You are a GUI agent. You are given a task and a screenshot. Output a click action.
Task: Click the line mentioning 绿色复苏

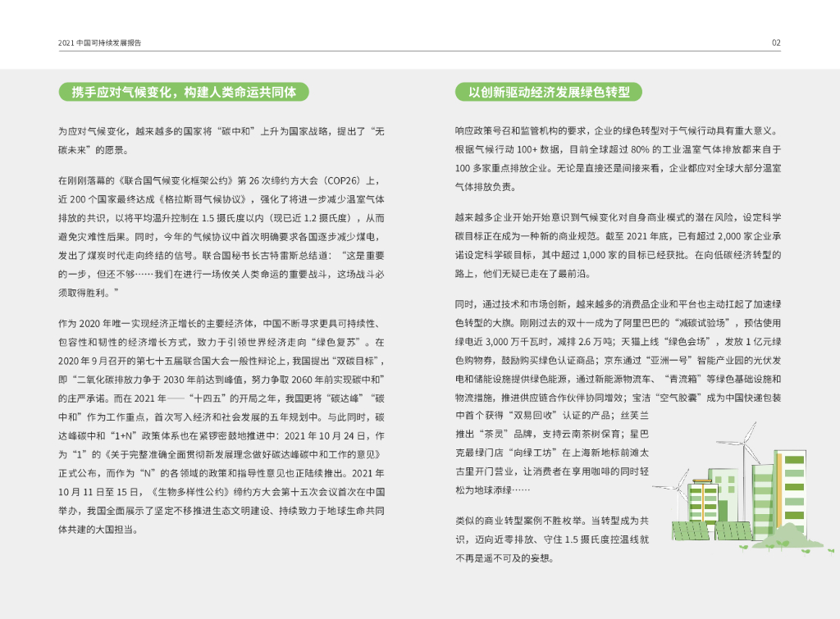pos(221,342)
